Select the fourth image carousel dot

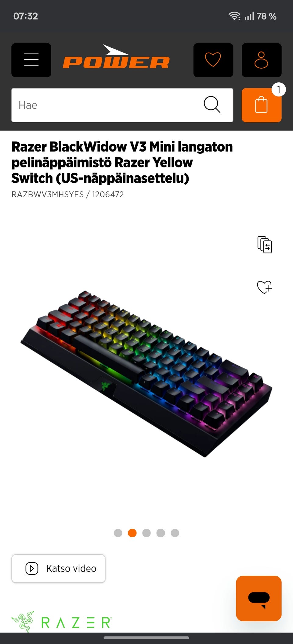pyautogui.click(x=161, y=533)
